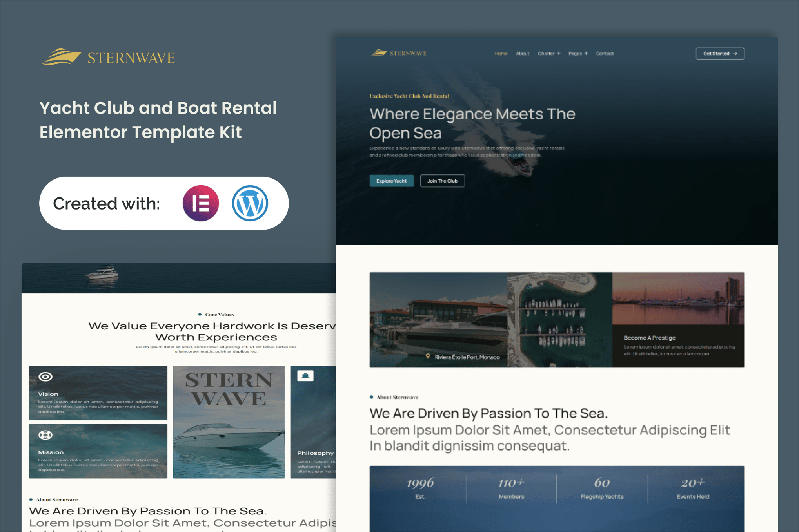
Task: Click the WordPress logo icon
Action: point(251,203)
